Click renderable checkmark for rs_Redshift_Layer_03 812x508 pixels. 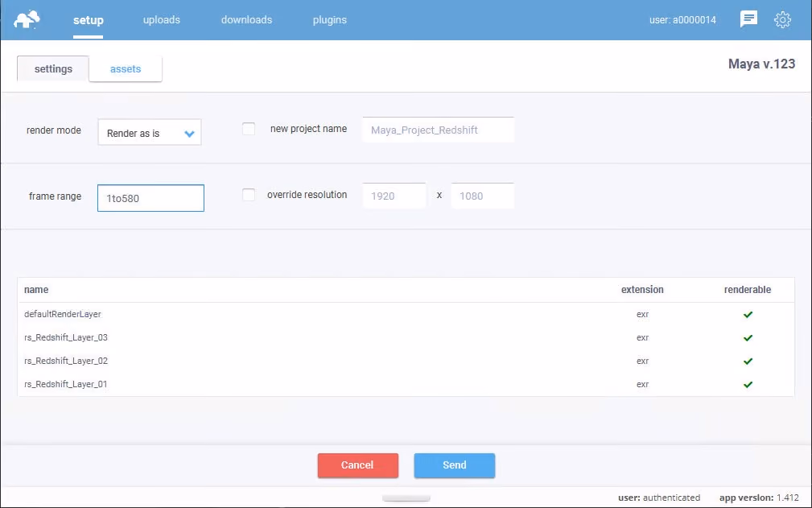click(748, 337)
